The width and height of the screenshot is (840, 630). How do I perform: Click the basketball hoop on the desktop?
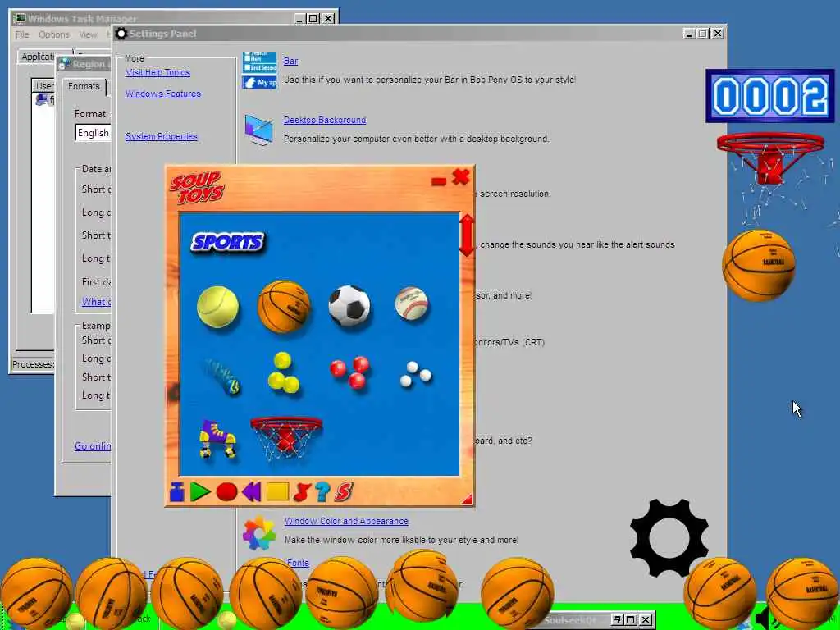point(770,158)
